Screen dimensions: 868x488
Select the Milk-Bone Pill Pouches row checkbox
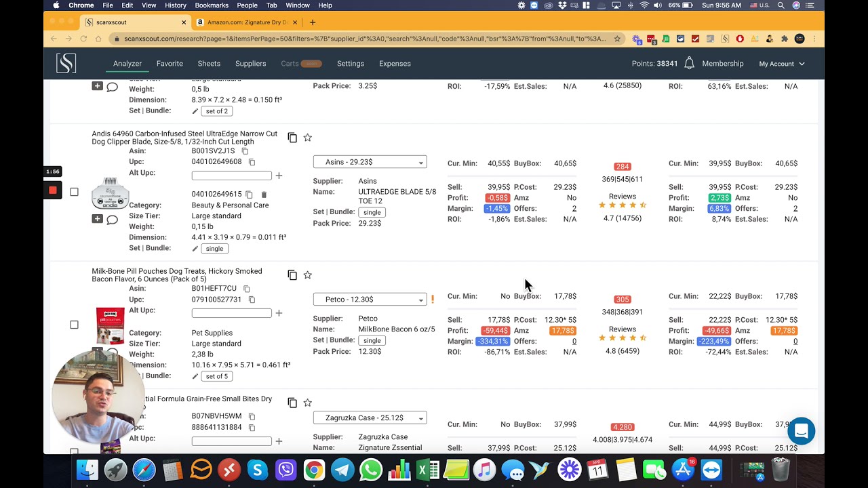pyautogui.click(x=74, y=325)
